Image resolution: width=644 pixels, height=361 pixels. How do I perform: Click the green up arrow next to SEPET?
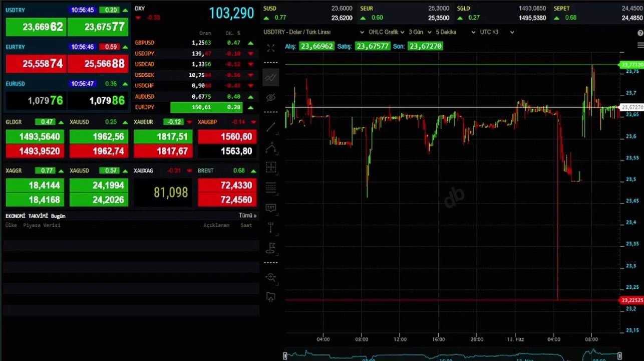pos(557,18)
